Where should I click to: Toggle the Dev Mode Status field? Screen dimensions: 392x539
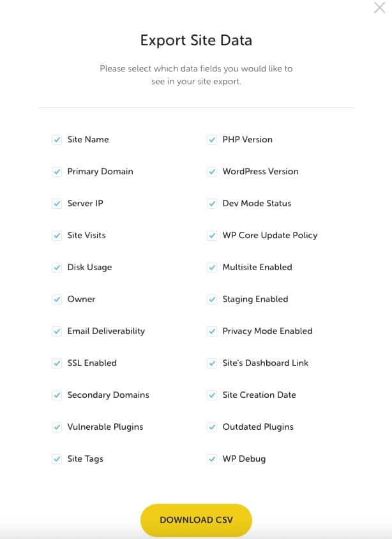(x=212, y=203)
